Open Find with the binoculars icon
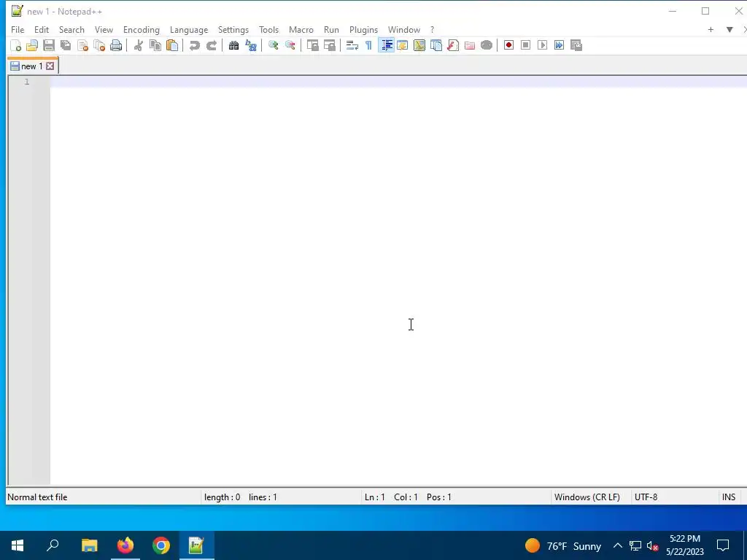The width and height of the screenshot is (747, 560). [x=233, y=45]
